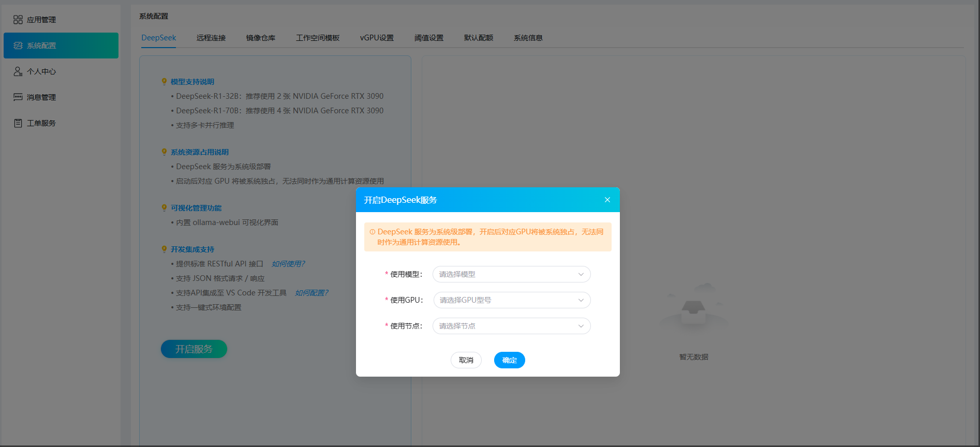Open the 如何使用? link
Image resolution: width=980 pixels, height=447 pixels.
288,264
